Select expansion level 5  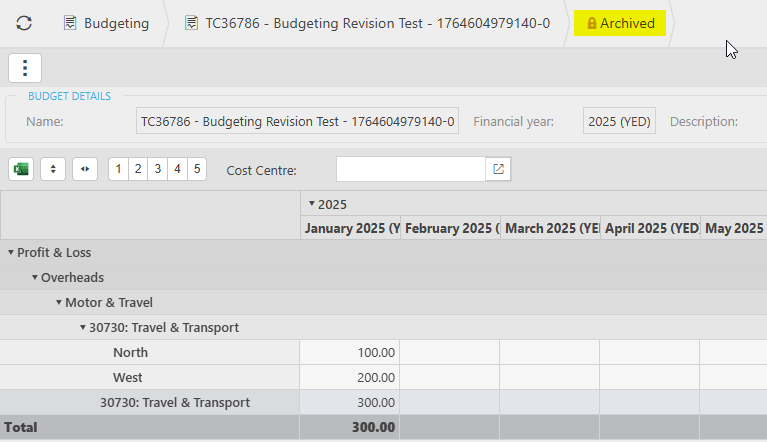pos(196,169)
